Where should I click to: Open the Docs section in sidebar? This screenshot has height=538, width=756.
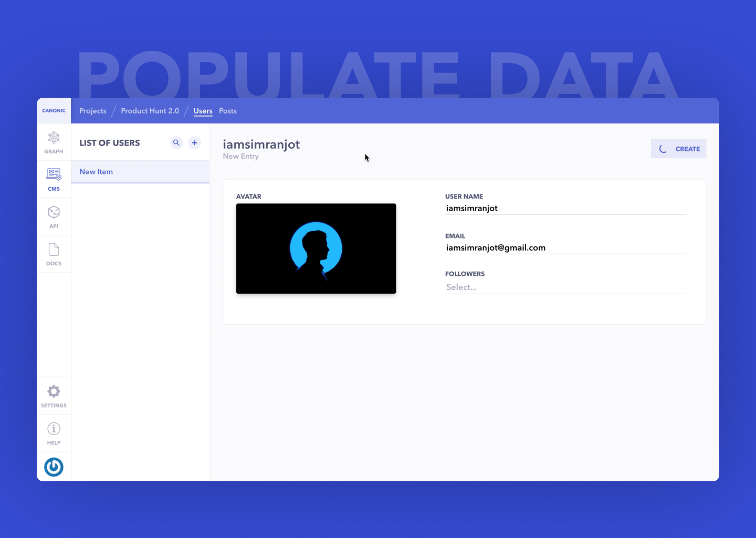coord(54,254)
